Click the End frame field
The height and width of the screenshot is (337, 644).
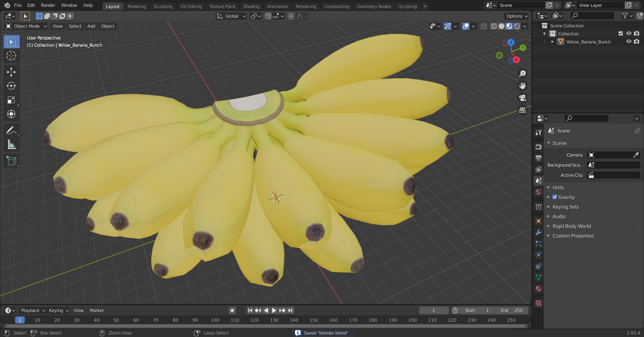(511, 310)
